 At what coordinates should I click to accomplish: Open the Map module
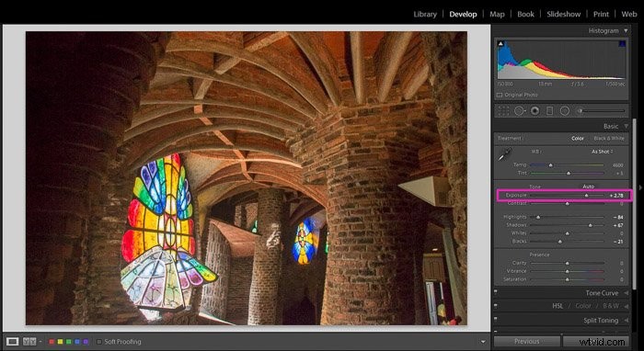coord(497,14)
